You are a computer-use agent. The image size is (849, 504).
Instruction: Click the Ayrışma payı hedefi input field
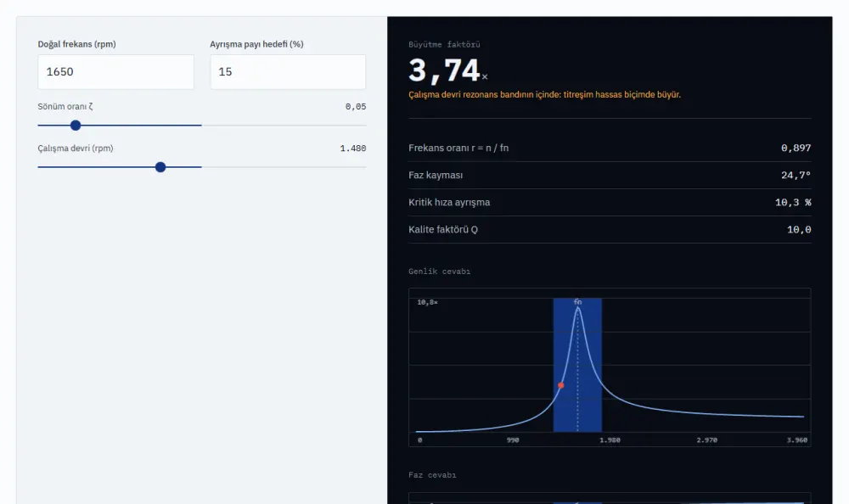[x=288, y=72]
